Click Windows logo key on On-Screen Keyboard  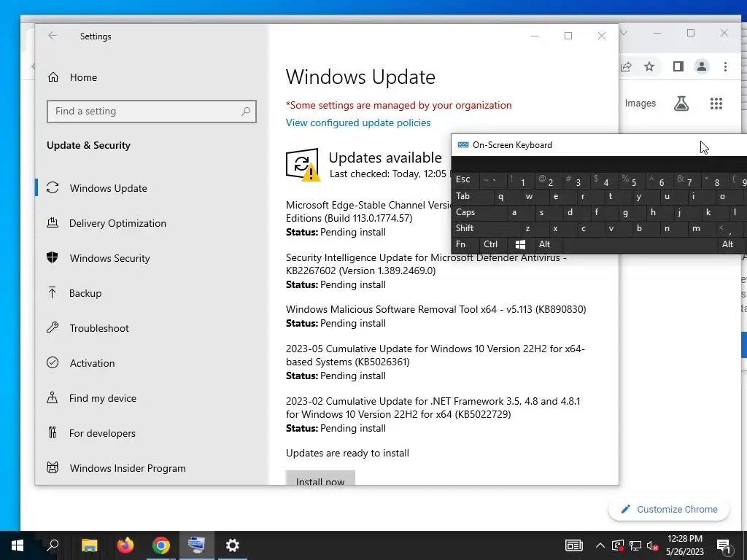point(520,244)
